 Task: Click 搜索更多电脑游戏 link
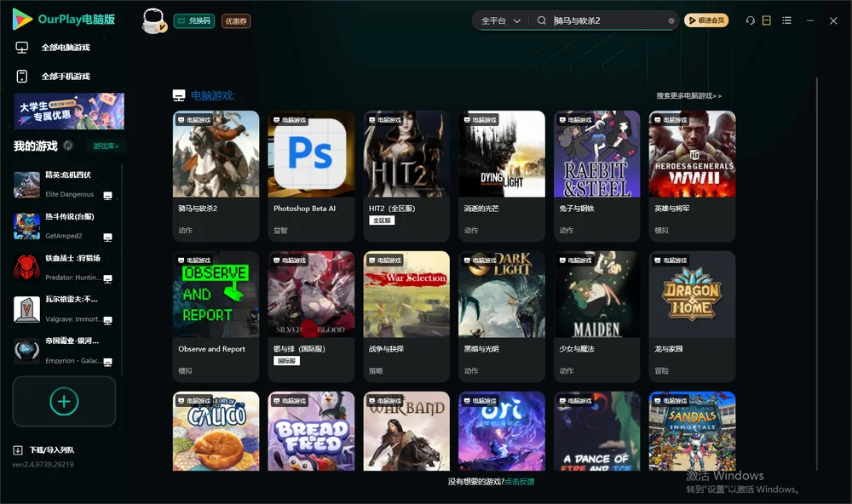[689, 96]
